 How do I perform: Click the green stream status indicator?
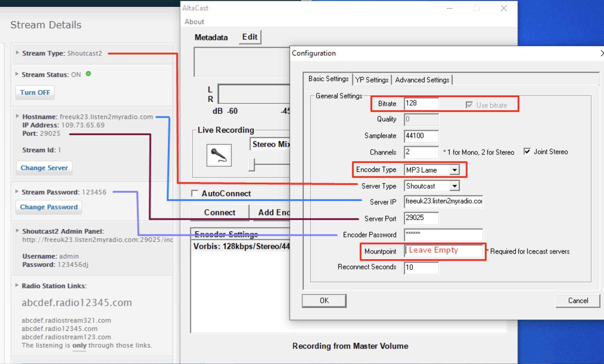(x=88, y=74)
